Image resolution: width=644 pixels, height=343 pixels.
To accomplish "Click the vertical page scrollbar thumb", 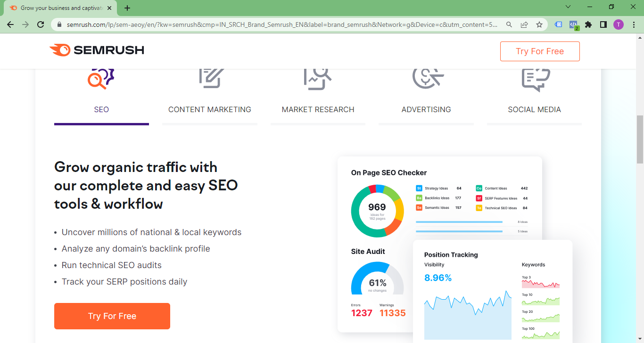I will click(x=640, y=139).
